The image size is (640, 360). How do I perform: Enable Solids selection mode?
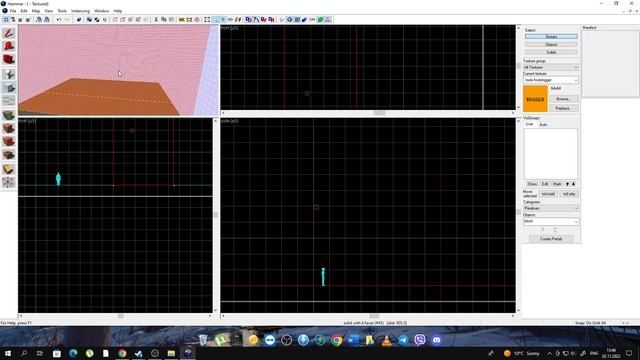pos(551,52)
